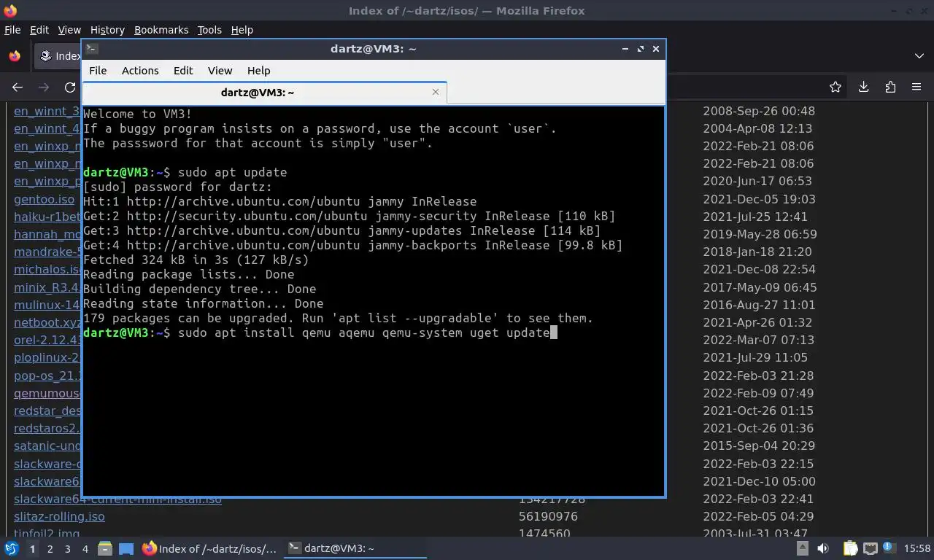Open the Firefox downloads panel
Screen dimensions: 934x560
863,87
